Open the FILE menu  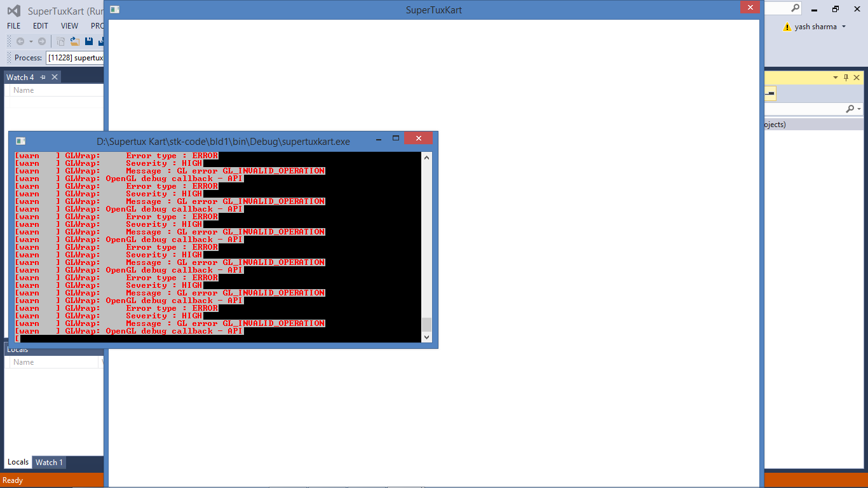pos(14,26)
